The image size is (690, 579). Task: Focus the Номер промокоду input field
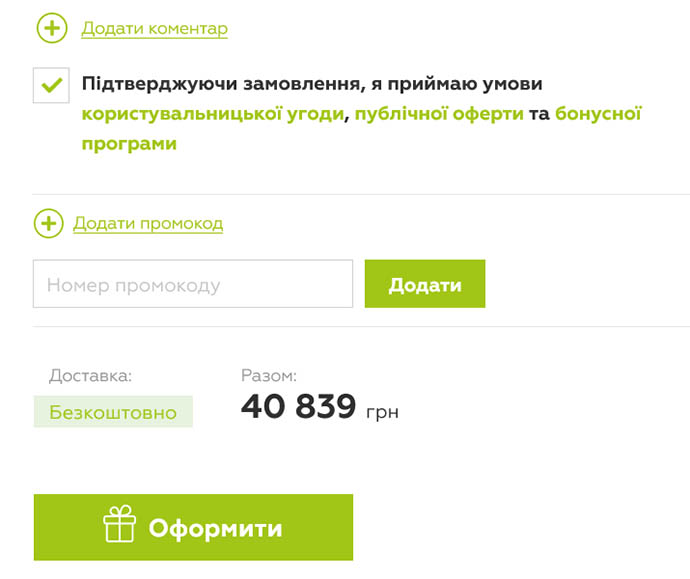click(x=193, y=284)
